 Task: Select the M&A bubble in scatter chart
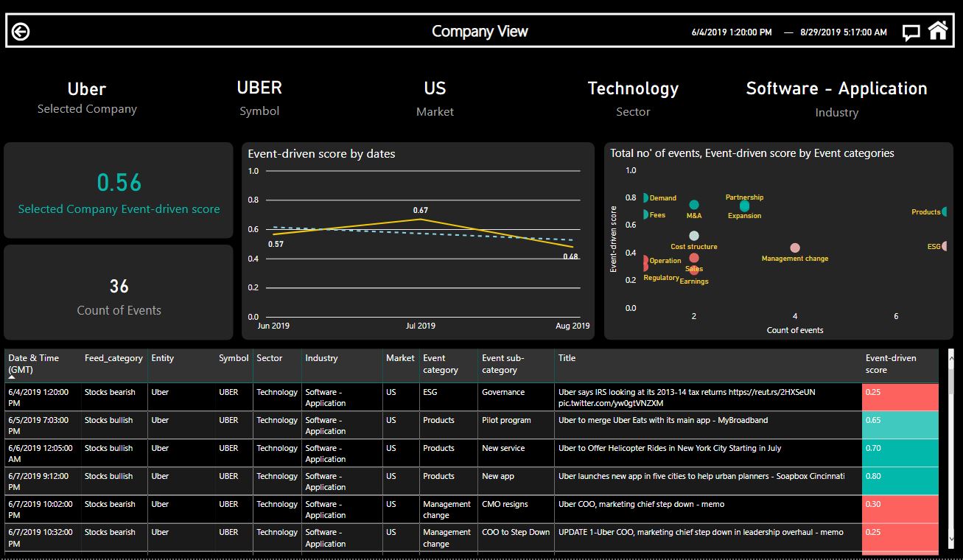click(694, 205)
